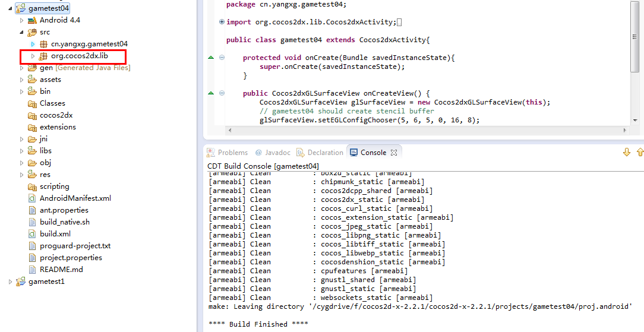The image size is (644, 332).
Task: Select the gametest04 project icon
Action: [x=21, y=8]
